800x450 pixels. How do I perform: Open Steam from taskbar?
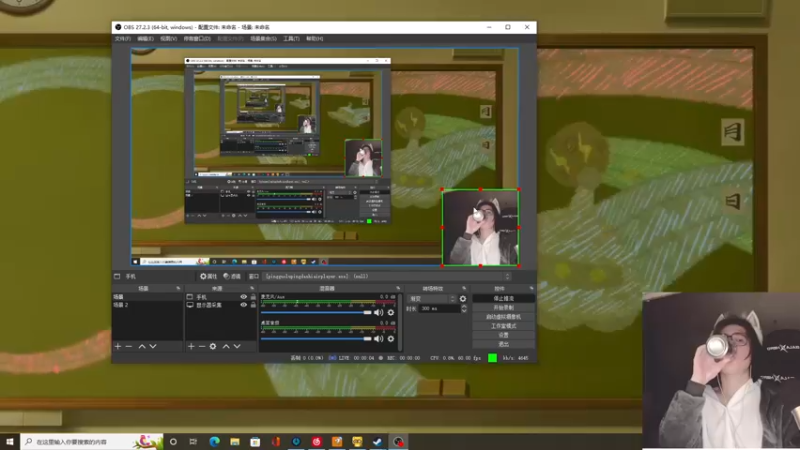[x=378, y=441]
